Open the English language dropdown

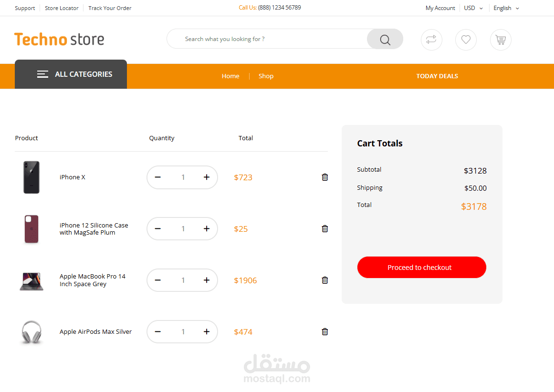point(506,8)
